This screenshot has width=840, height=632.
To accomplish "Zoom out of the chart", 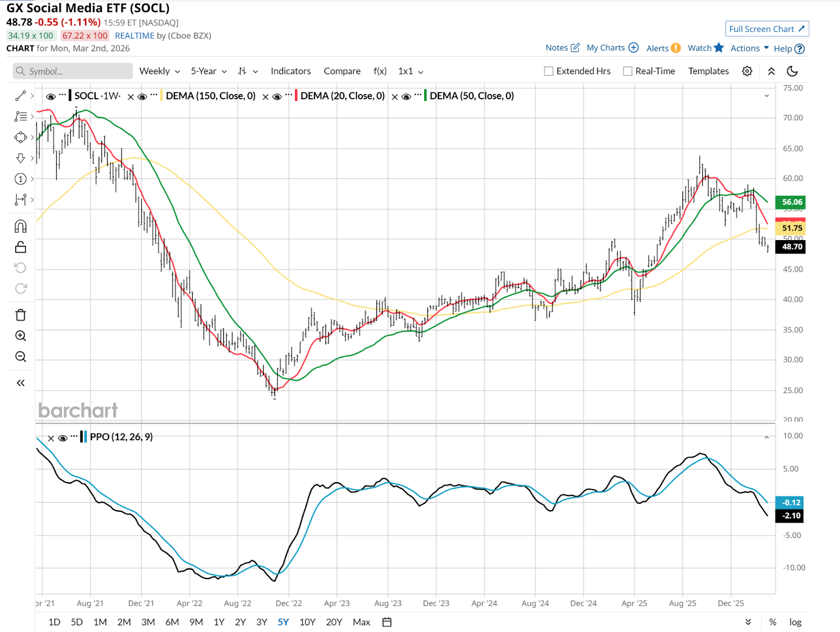I will [x=20, y=357].
